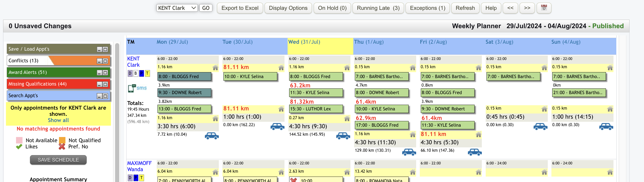Click the home icon on Wanda's Thursday 13.42 km row
Viewport: 644px width, 182px height.
click(x=413, y=172)
